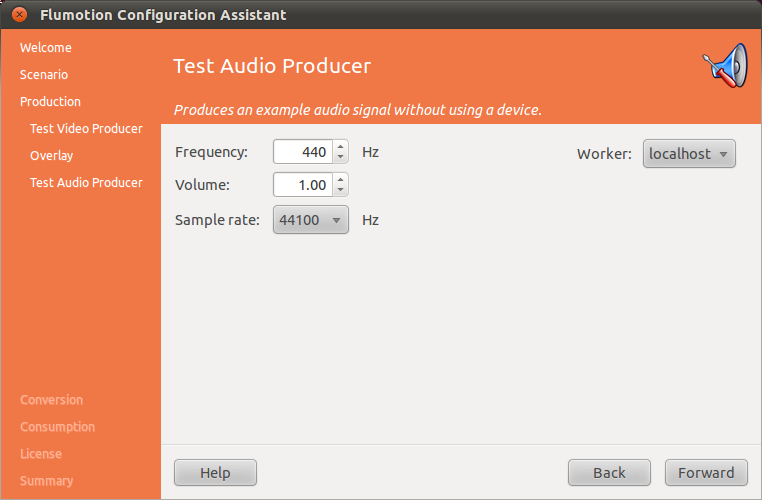Decrease Volume using the down stepper arrow
The width and height of the screenshot is (762, 500).
(341, 190)
